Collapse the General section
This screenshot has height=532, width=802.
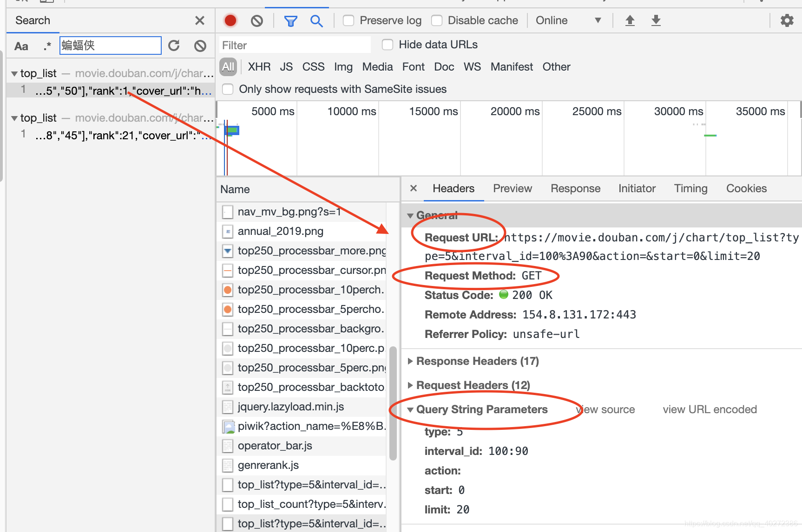click(410, 215)
